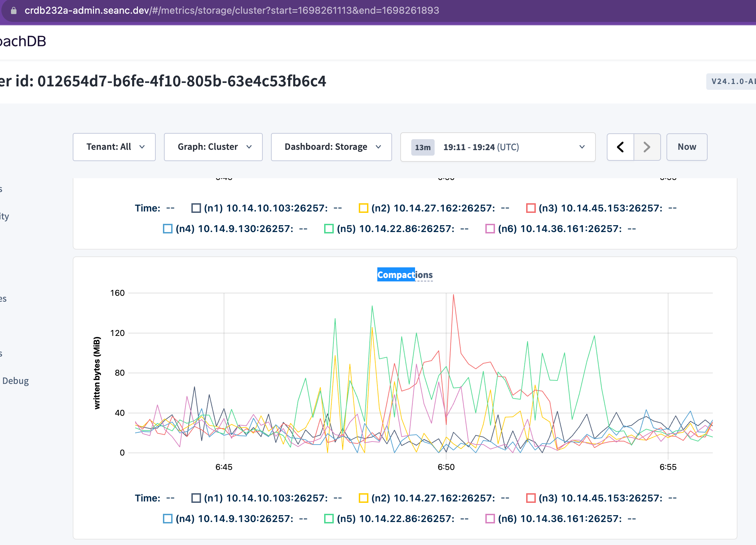756x545 pixels.
Task: Toggle the n1 series in the bottom legend
Action: click(196, 498)
